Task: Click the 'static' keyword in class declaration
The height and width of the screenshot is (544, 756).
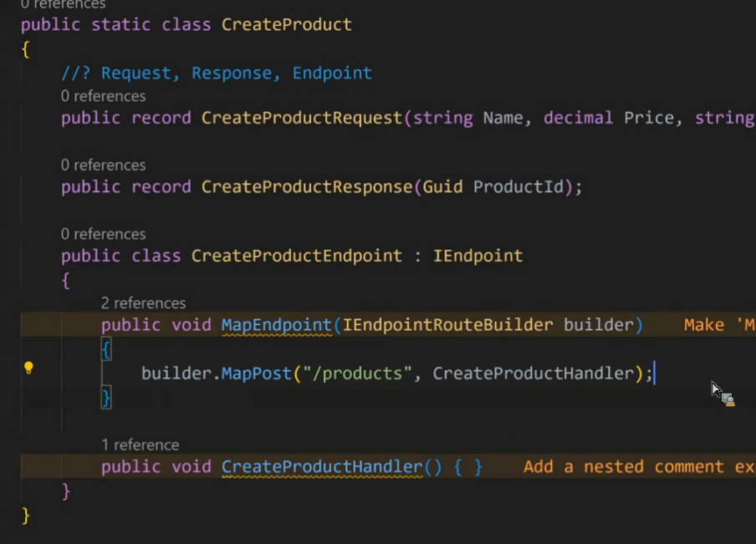Action: [121, 24]
